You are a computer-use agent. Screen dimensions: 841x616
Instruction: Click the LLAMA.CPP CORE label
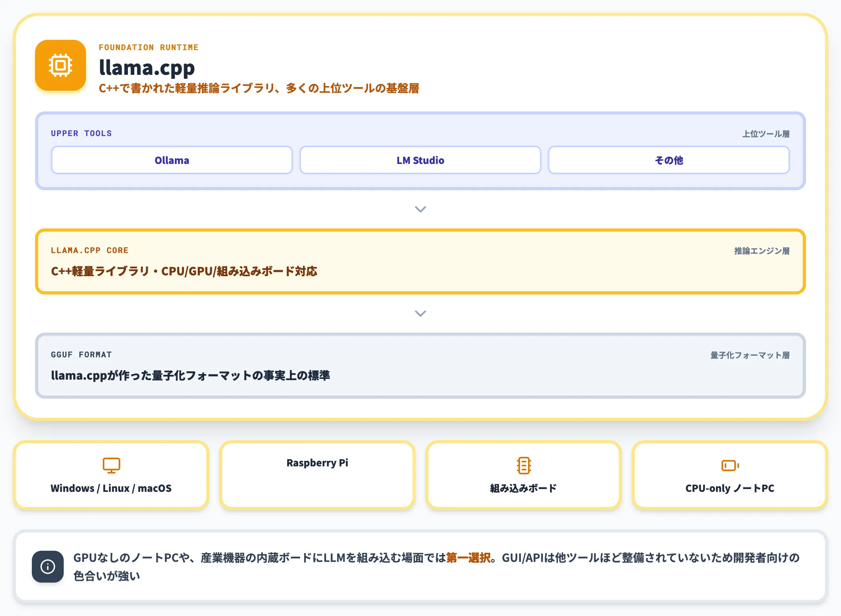[x=90, y=250]
